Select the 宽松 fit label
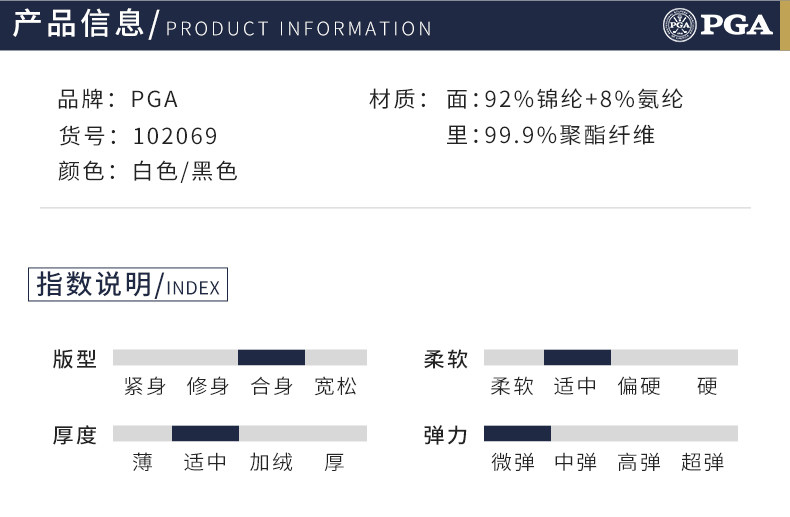 334,386
